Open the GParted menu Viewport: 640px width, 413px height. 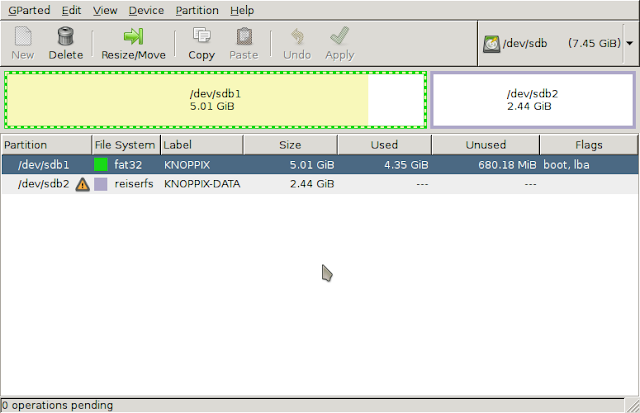click(29, 10)
